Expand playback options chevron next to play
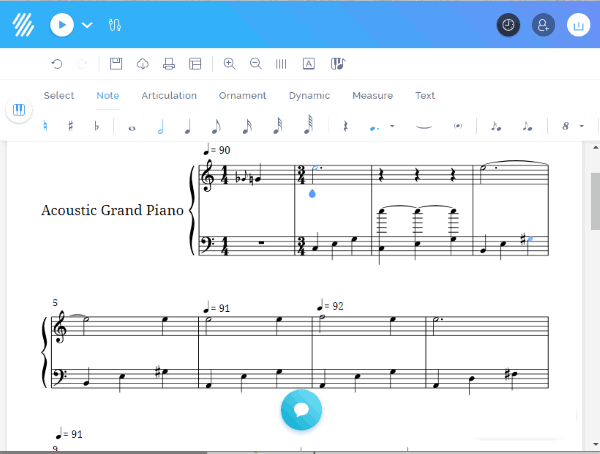 (x=87, y=25)
